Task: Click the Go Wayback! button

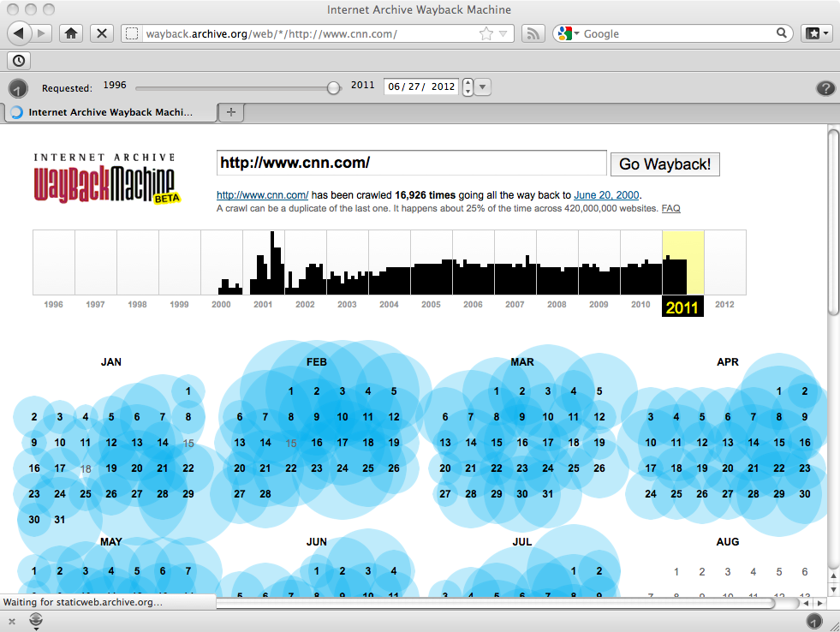Action: (664, 164)
